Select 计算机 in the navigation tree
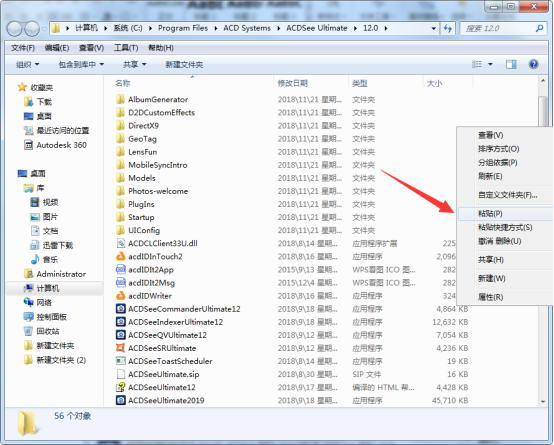This screenshot has width=554, height=445. (48, 288)
